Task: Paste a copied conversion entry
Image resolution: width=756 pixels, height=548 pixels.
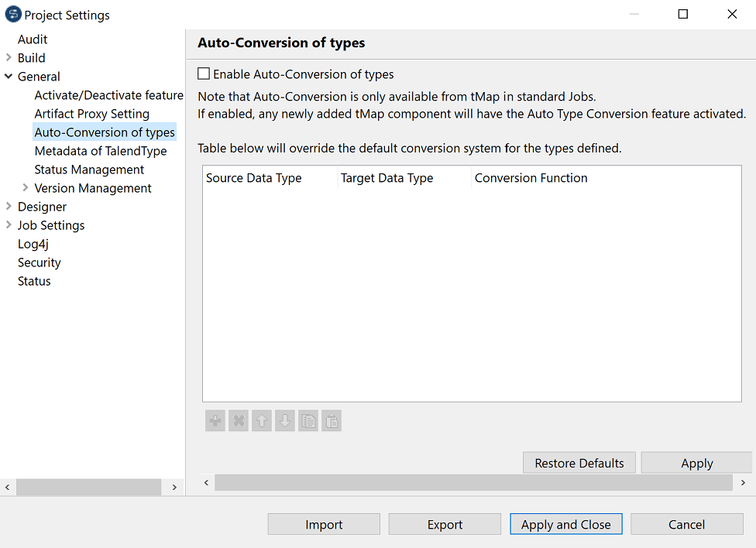Action: (331, 420)
